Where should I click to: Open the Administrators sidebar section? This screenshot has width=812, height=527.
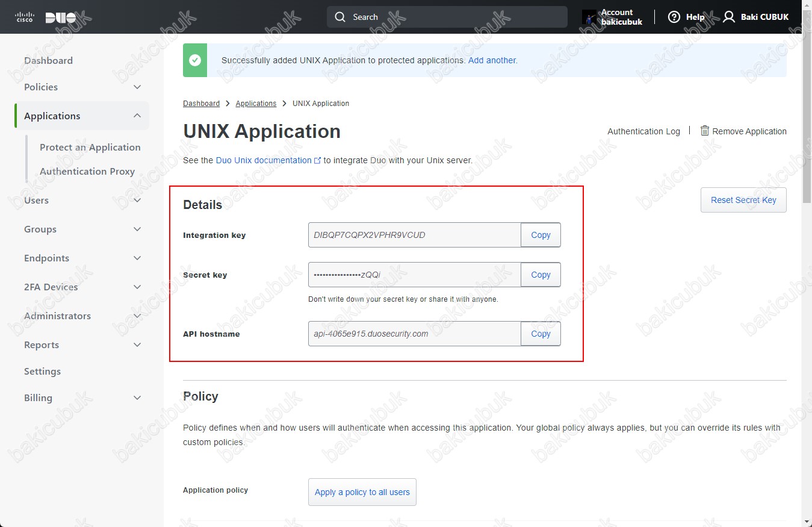tap(57, 316)
